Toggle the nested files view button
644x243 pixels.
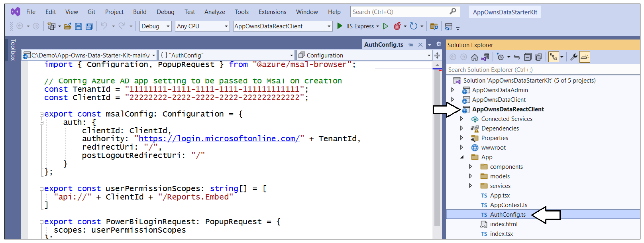coord(554,57)
